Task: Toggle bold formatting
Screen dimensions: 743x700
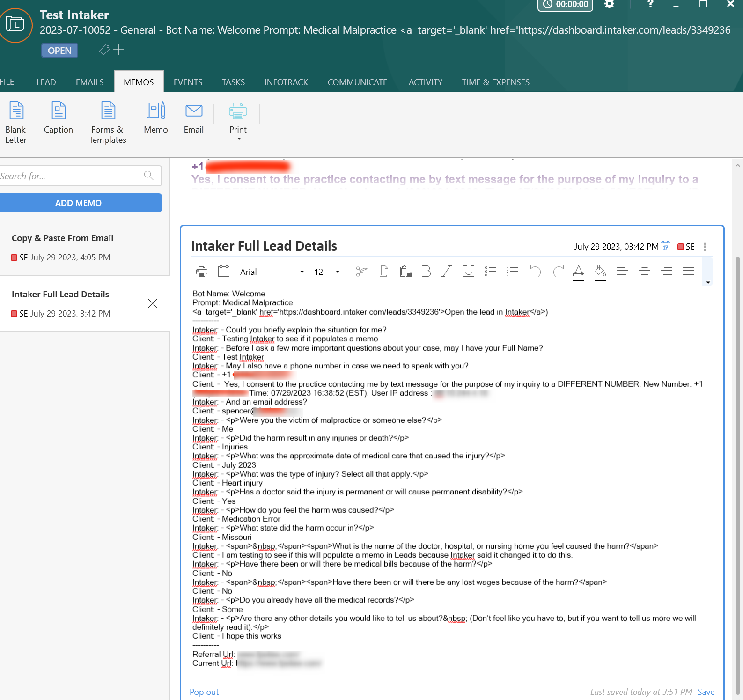Action: [426, 272]
